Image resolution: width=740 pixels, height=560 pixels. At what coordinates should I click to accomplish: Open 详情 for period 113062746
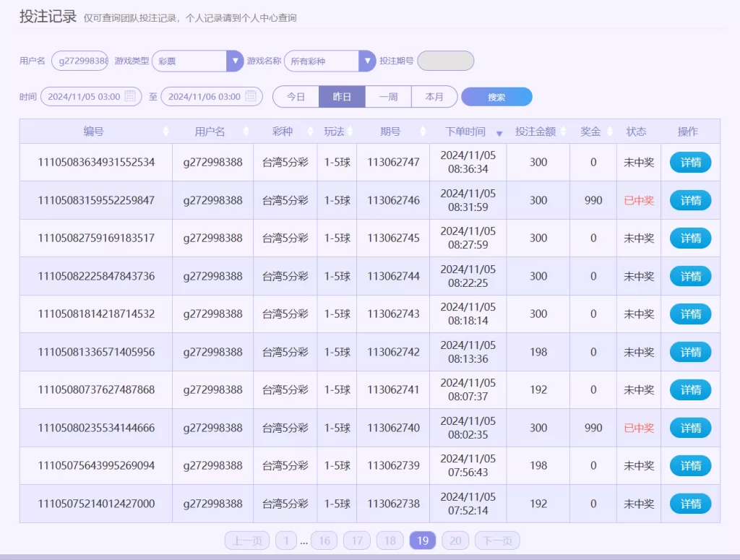pos(690,200)
